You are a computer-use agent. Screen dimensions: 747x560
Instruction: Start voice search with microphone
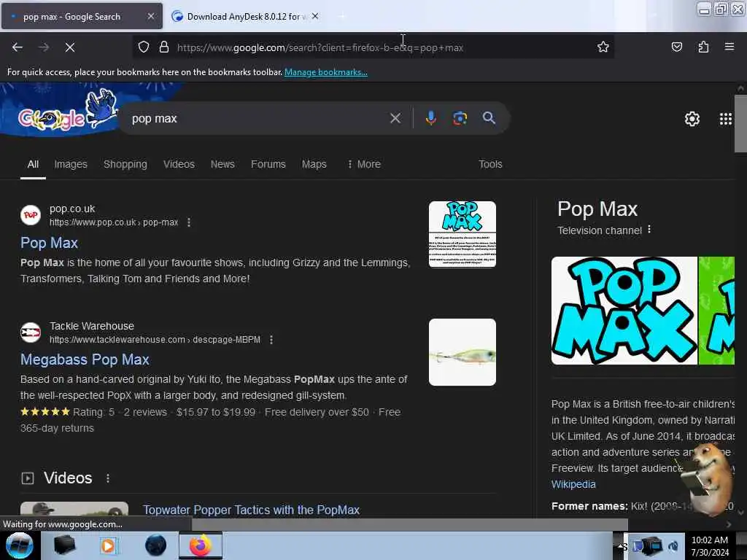[430, 118]
